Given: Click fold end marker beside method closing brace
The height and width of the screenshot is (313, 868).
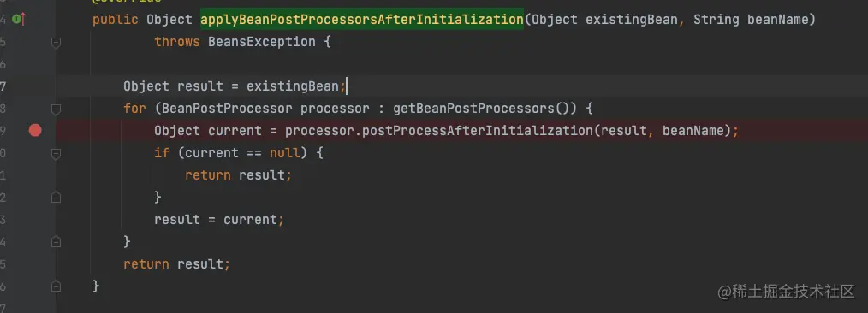Looking at the screenshot, I should click(x=56, y=286).
